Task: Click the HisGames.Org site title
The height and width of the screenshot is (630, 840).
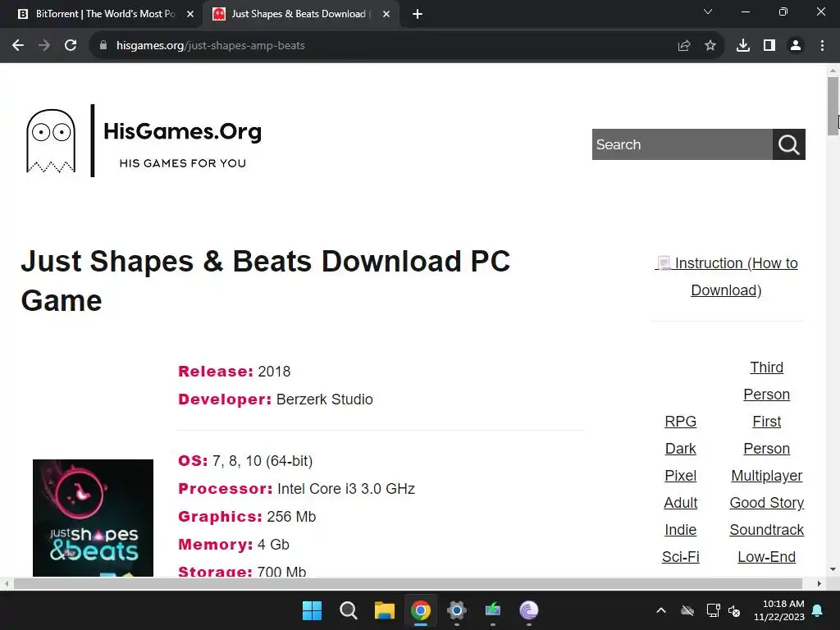Action: coord(182,131)
